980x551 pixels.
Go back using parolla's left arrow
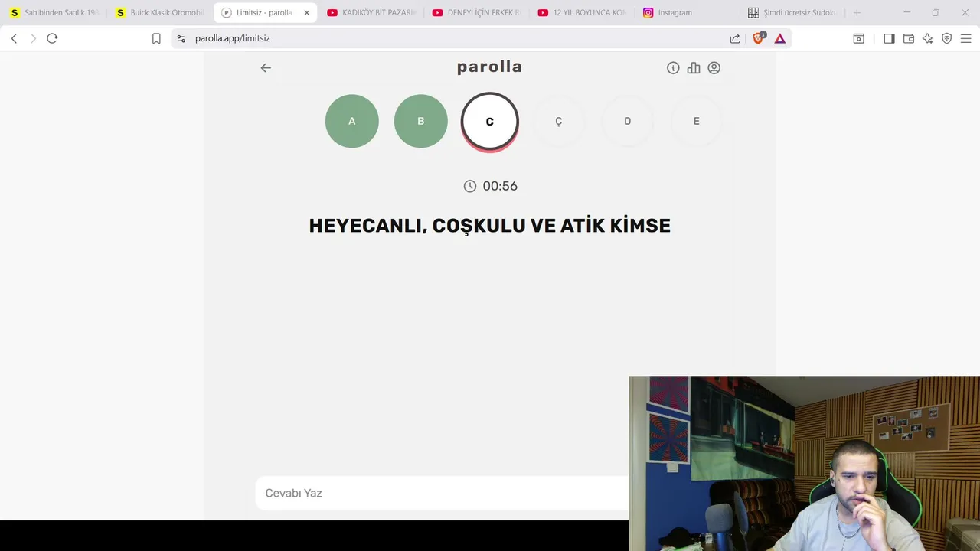click(266, 68)
